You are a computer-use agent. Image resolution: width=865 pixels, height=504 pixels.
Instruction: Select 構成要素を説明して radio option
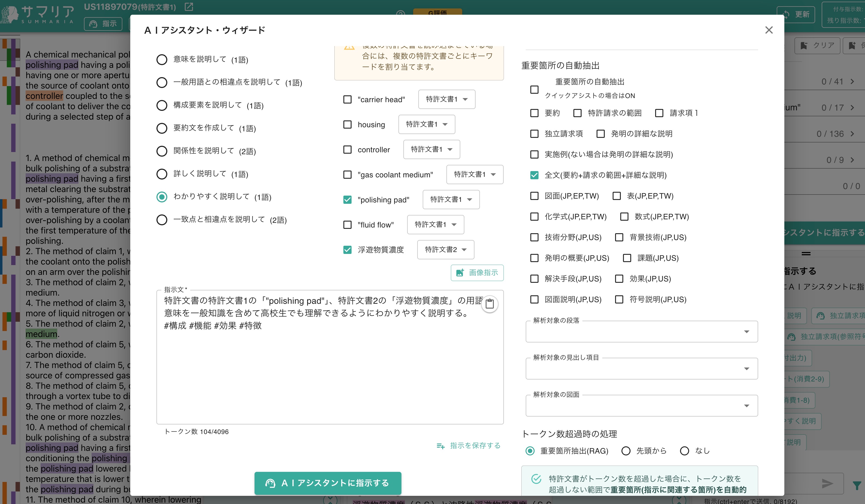(162, 105)
